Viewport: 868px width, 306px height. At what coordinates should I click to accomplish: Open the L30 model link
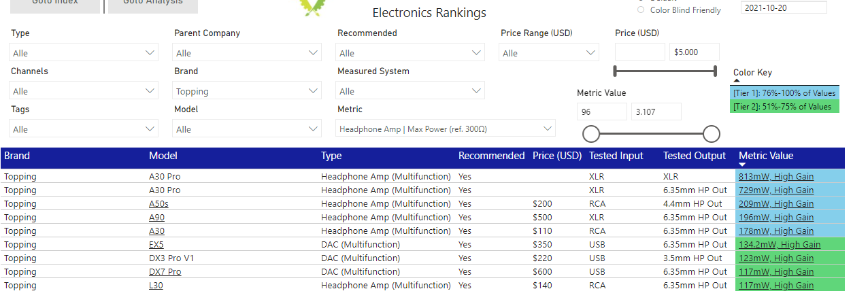point(156,286)
